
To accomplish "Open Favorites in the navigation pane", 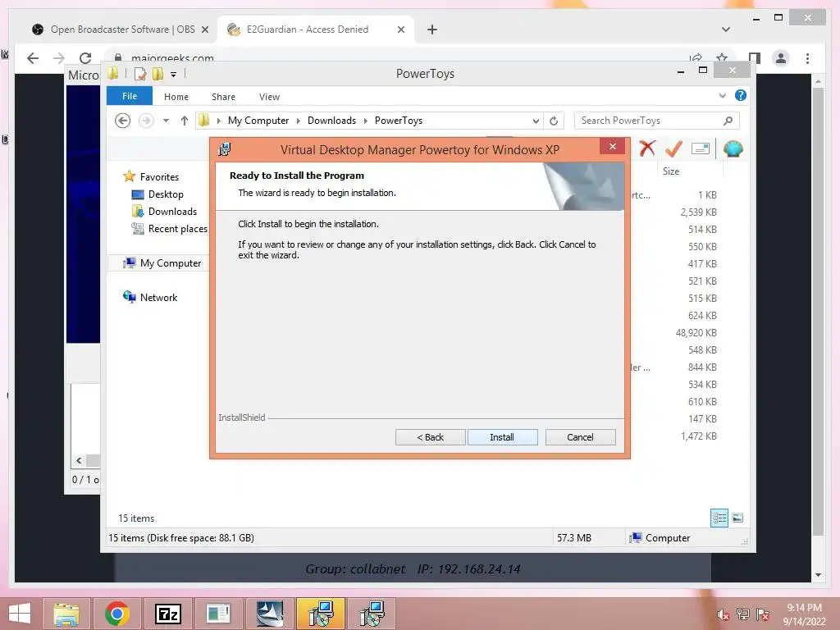I will click(158, 177).
